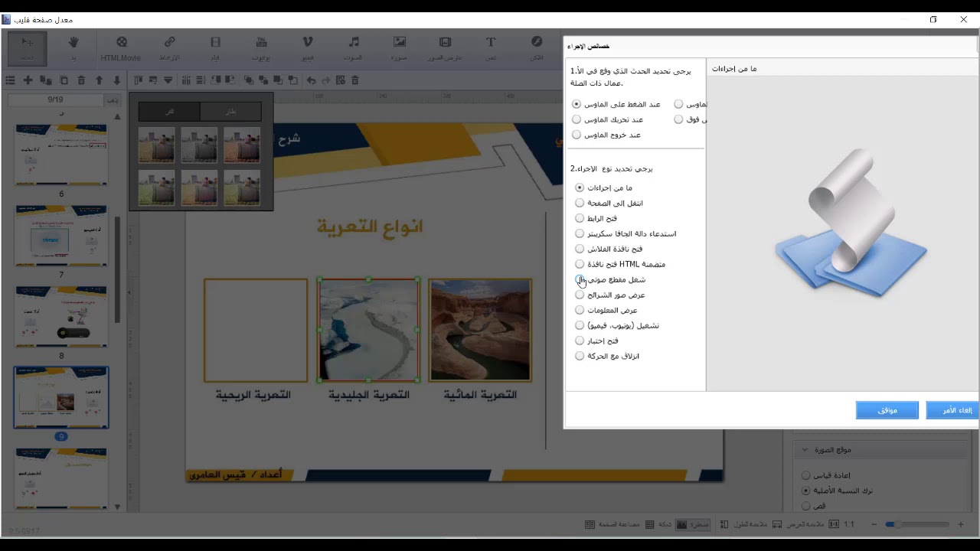Screen dimensions: 980x551
Task: Choose the عرض صور الشرائح action
Action: click(x=610, y=295)
